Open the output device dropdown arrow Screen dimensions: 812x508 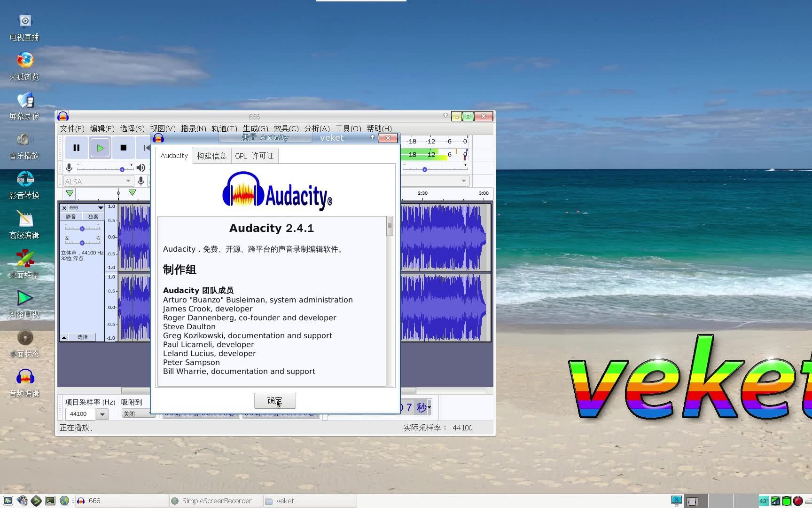(x=464, y=181)
